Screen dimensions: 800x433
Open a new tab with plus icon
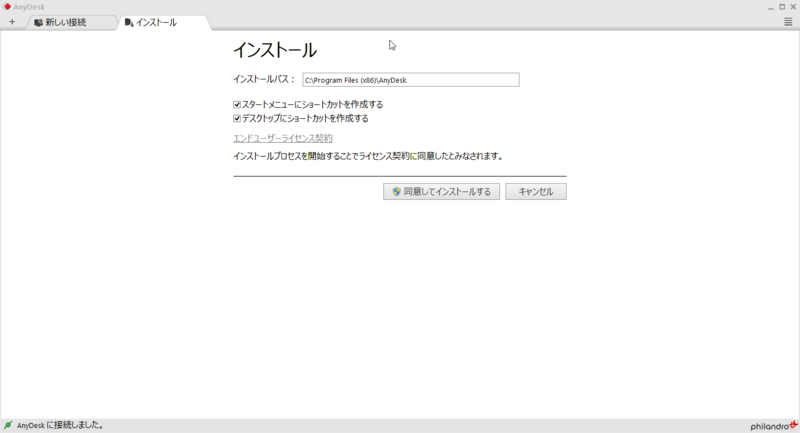tap(12, 22)
